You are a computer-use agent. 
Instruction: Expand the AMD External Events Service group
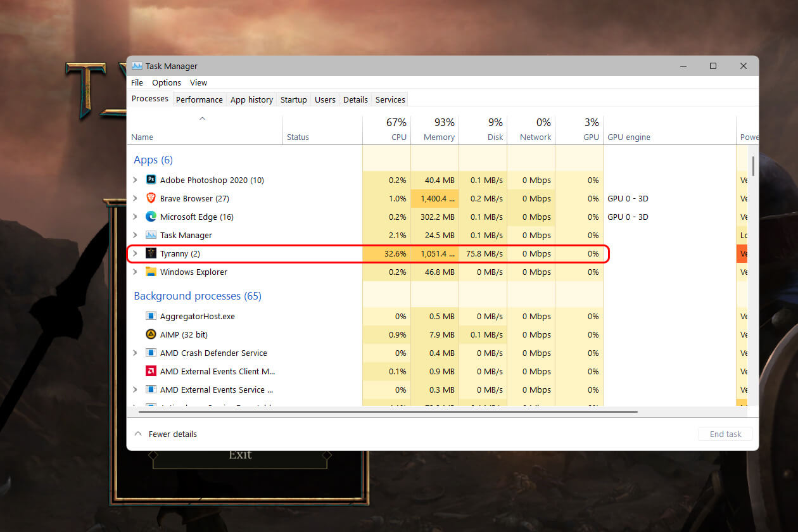135,389
